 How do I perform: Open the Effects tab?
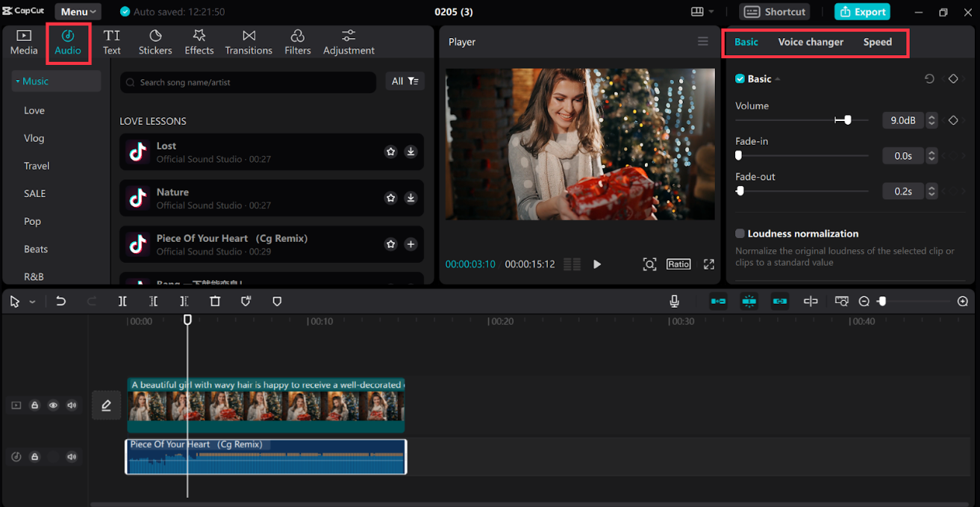click(x=199, y=43)
